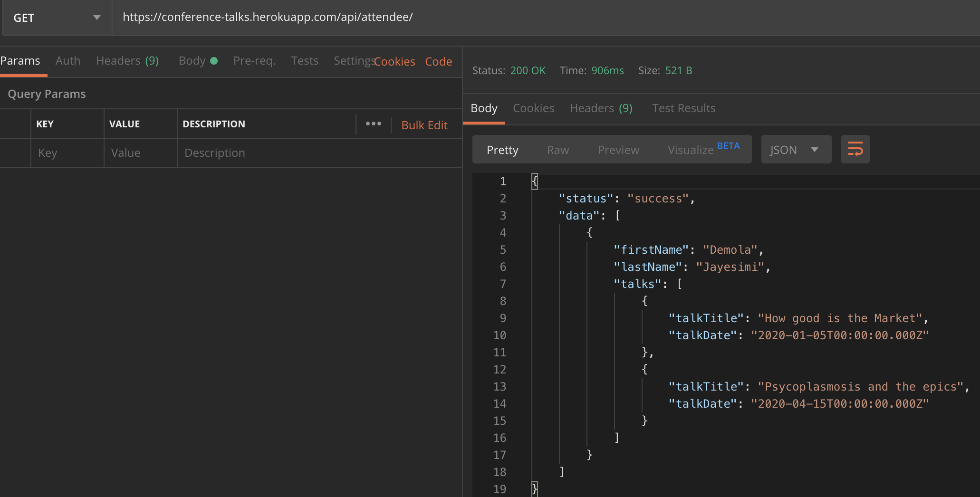Open the Tests tab
The width and height of the screenshot is (980, 497).
pyautogui.click(x=305, y=61)
